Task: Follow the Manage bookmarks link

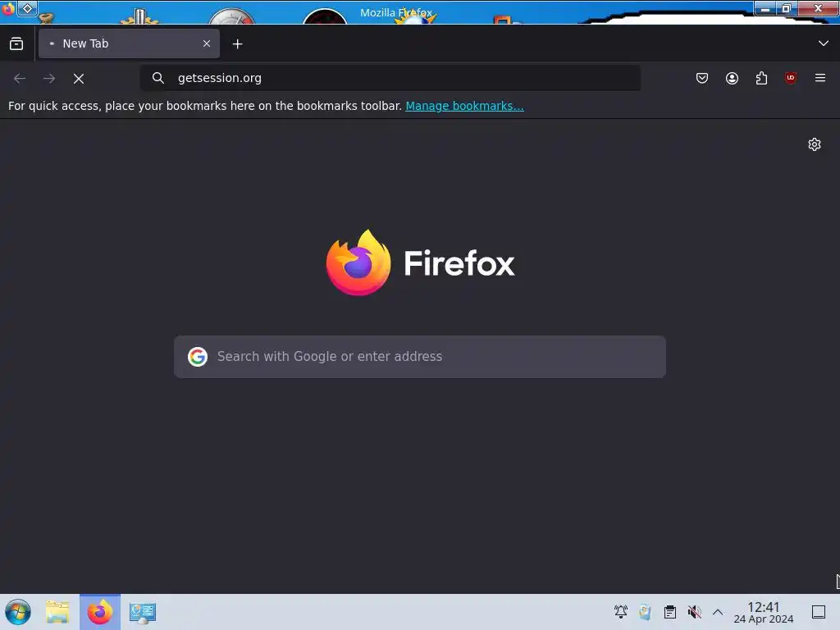Action: 464,106
